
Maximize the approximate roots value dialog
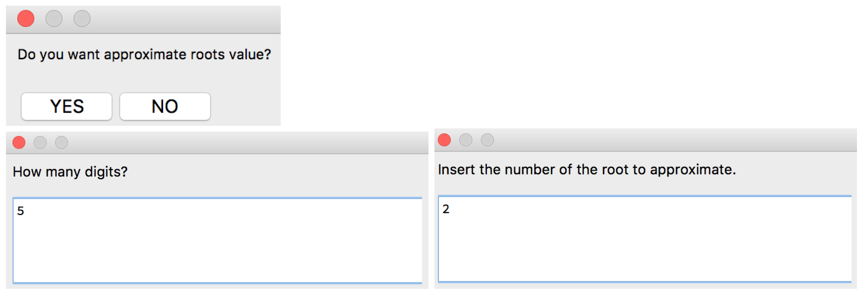82,18
